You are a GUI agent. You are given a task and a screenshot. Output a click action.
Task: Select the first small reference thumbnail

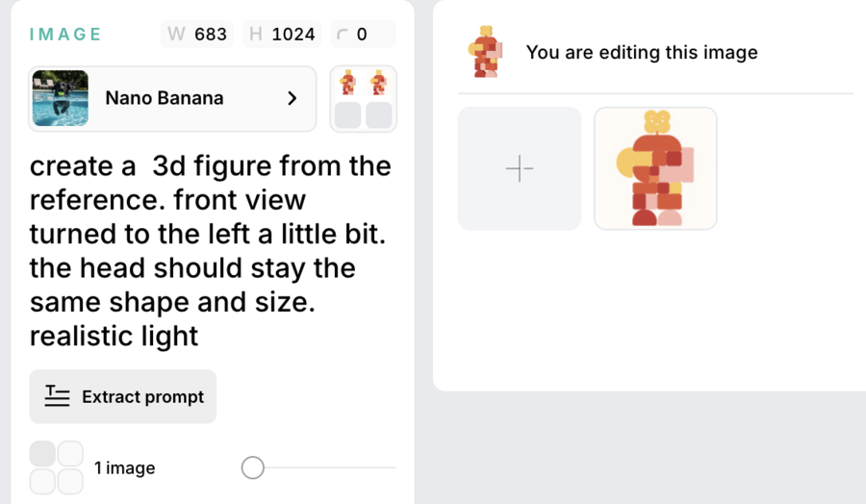pos(348,83)
